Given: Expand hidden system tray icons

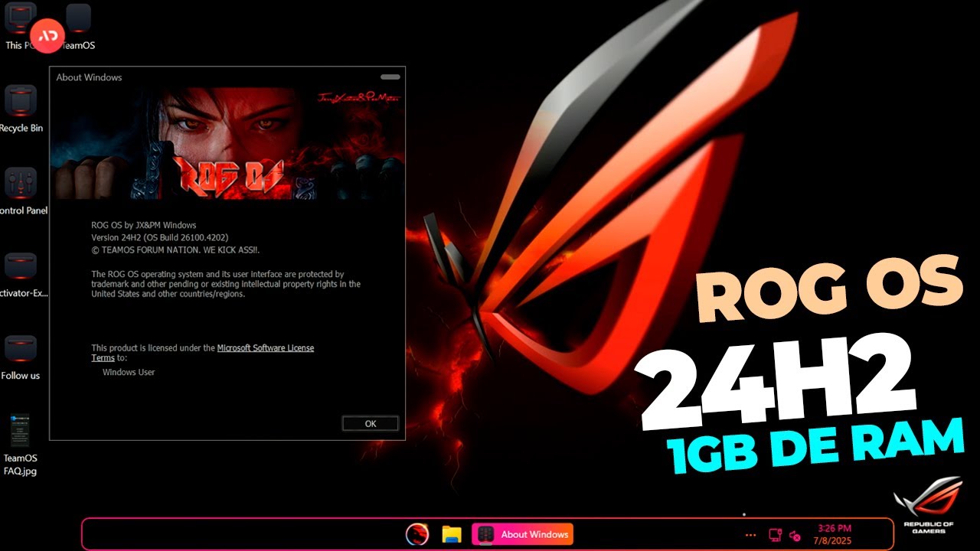Looking at the screenshot, I should (750, 534).
